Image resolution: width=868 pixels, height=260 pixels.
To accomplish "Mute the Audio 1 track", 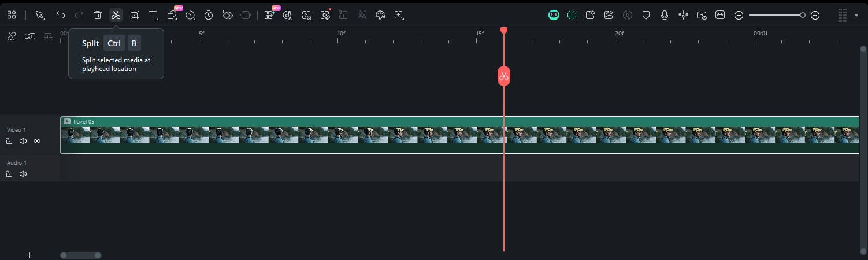I will point(23,174).
